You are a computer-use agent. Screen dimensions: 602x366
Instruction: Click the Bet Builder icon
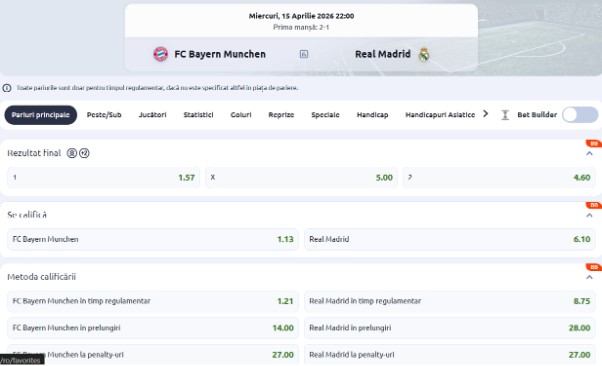pos(505,114)
